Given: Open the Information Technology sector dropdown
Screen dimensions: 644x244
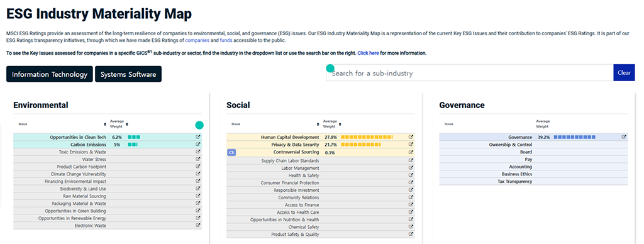Looking at the screenshot, I should (x=49, y=74).
